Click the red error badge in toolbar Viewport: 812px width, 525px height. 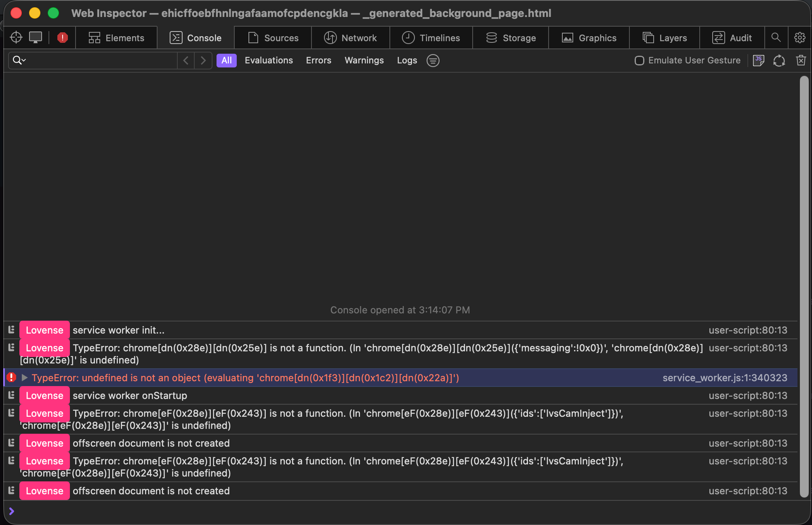coord(62,37)
